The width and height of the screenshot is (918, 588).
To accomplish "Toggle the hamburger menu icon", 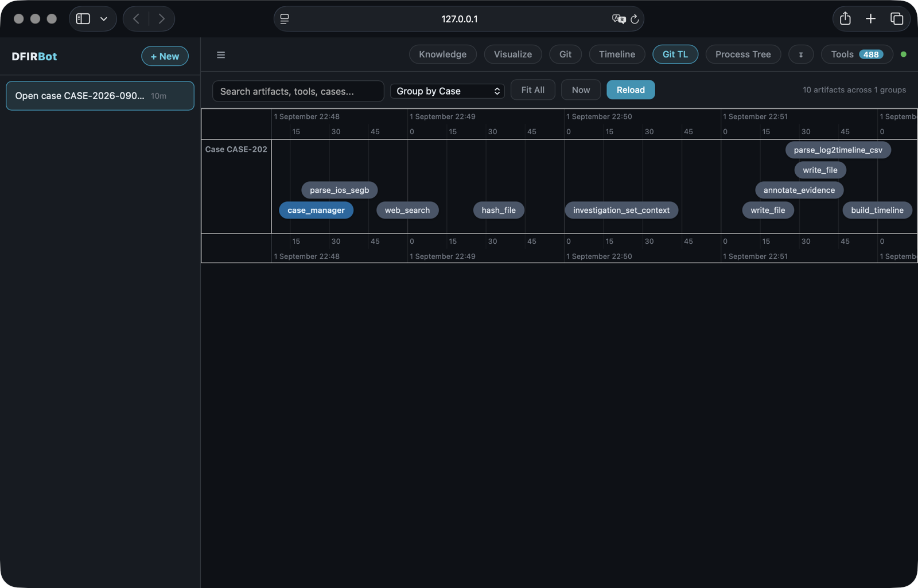I will click(221, 55).
